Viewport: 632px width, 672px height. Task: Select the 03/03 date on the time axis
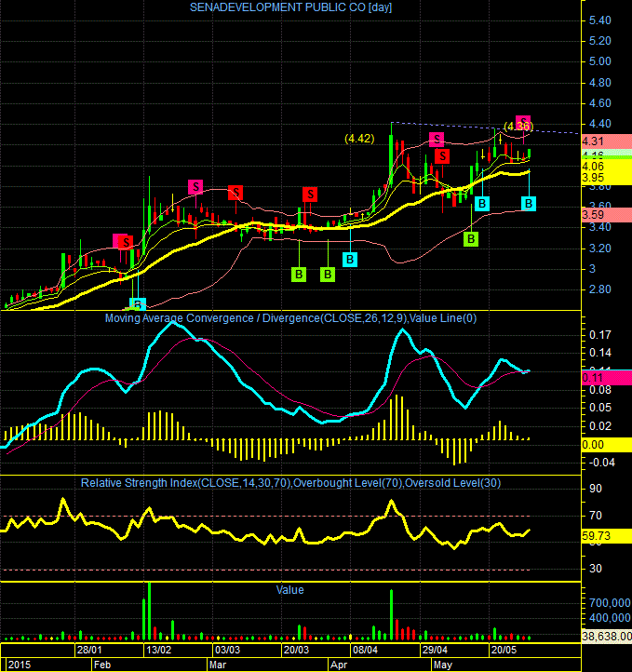click(227, 650)
